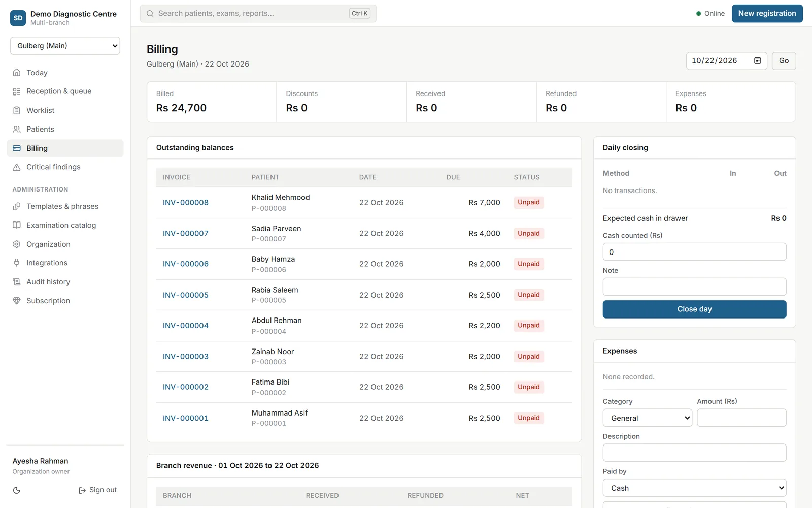Click the Audit history icon

click(17, 282)
